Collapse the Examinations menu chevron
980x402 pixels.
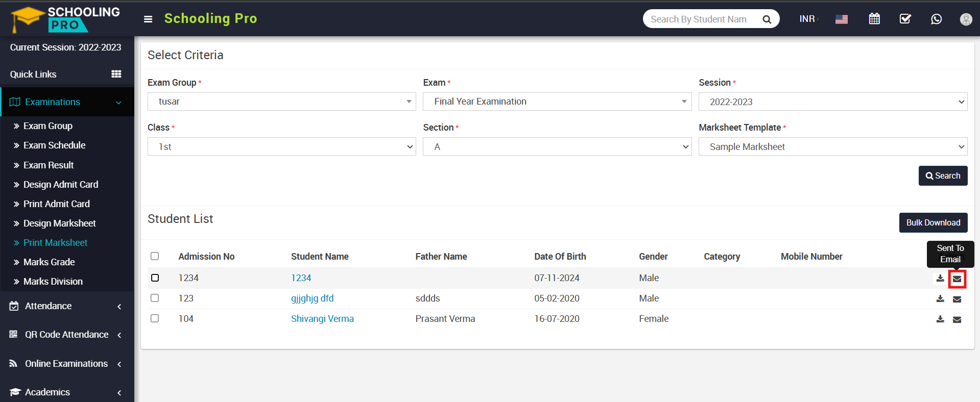[118, 103]
